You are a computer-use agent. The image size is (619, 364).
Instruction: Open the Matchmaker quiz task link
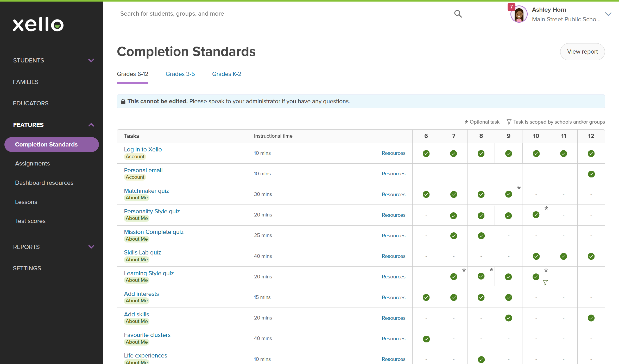(146, 191)
